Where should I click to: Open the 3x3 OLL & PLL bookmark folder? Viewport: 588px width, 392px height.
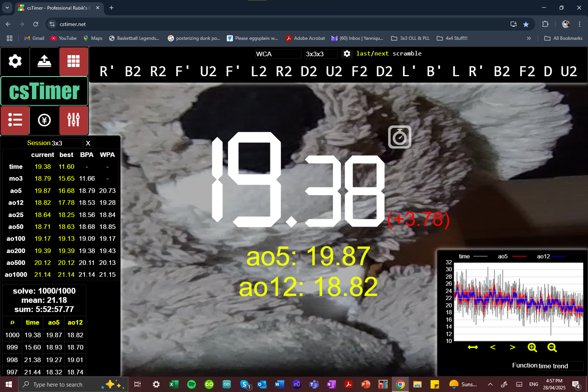410,38
